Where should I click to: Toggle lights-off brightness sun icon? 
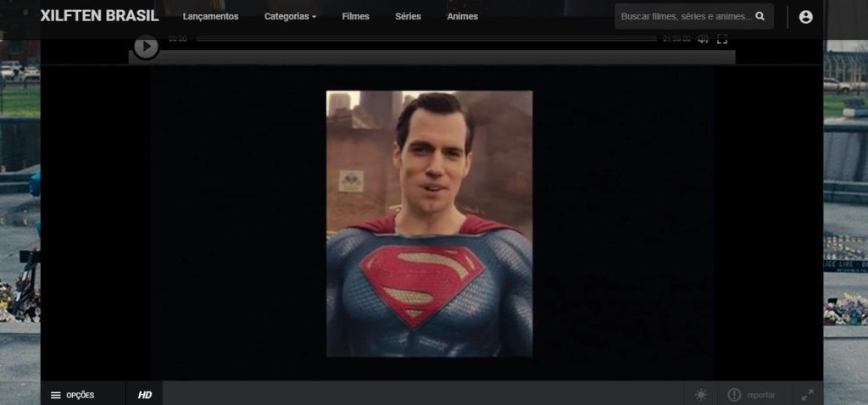pos(701,395)
